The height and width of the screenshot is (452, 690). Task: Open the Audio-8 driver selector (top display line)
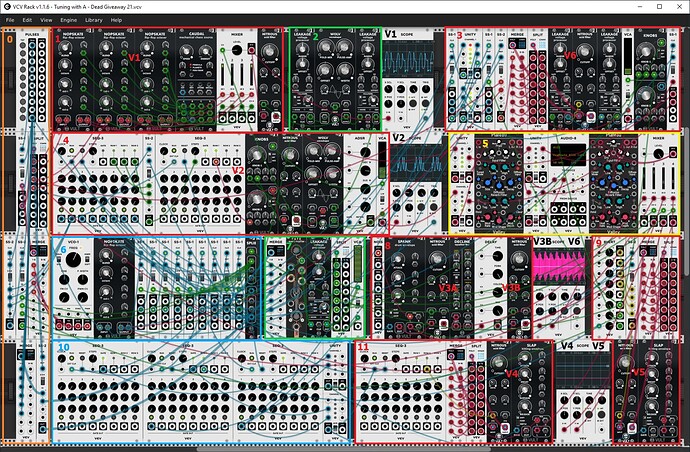(569, 147)
